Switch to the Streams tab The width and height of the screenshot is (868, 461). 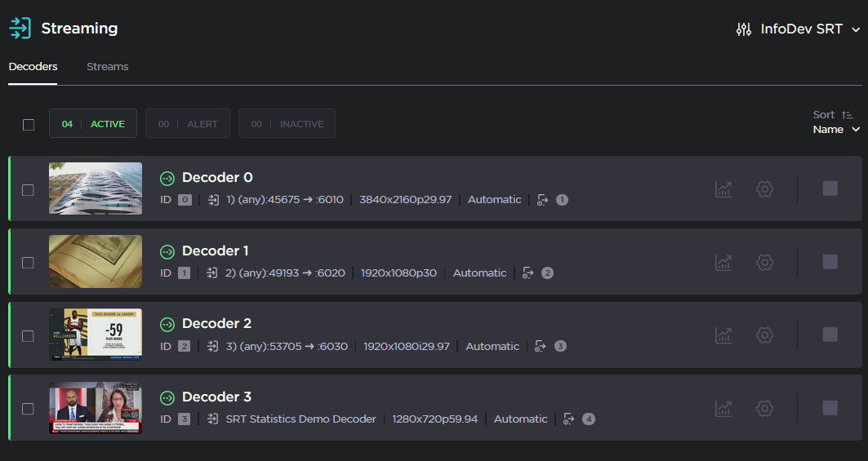pos(107,67)
